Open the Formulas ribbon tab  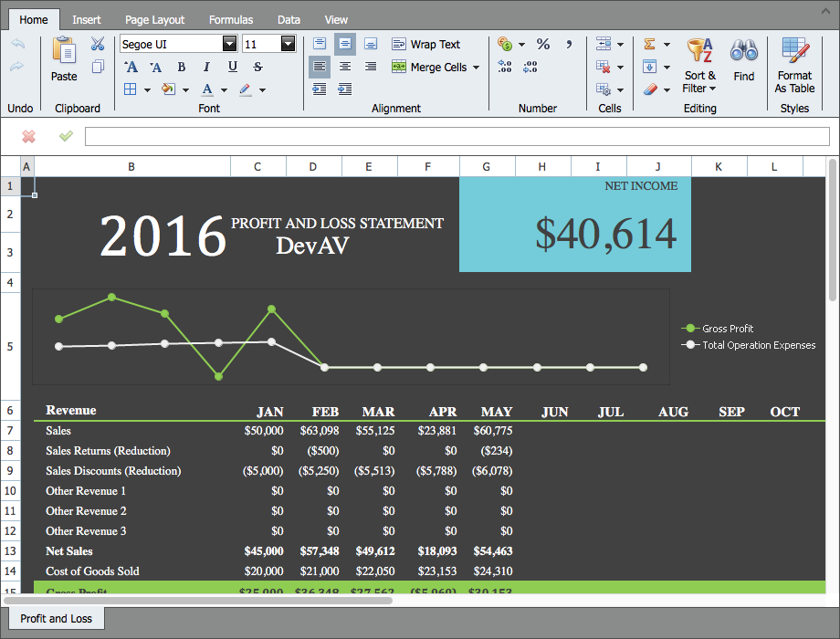click(x=231, y=20)
